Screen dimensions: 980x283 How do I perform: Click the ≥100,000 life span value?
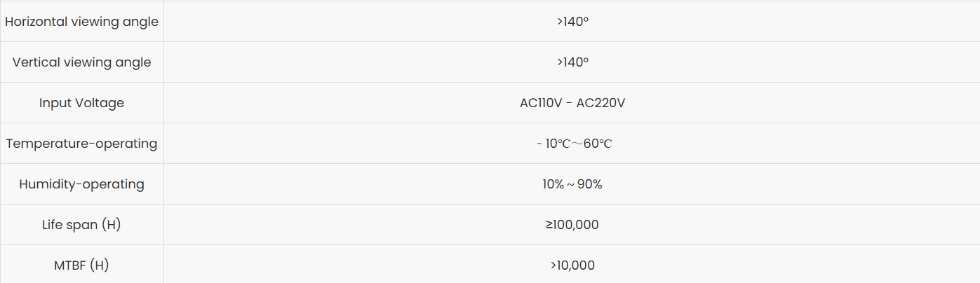click(x=572, y=225)
